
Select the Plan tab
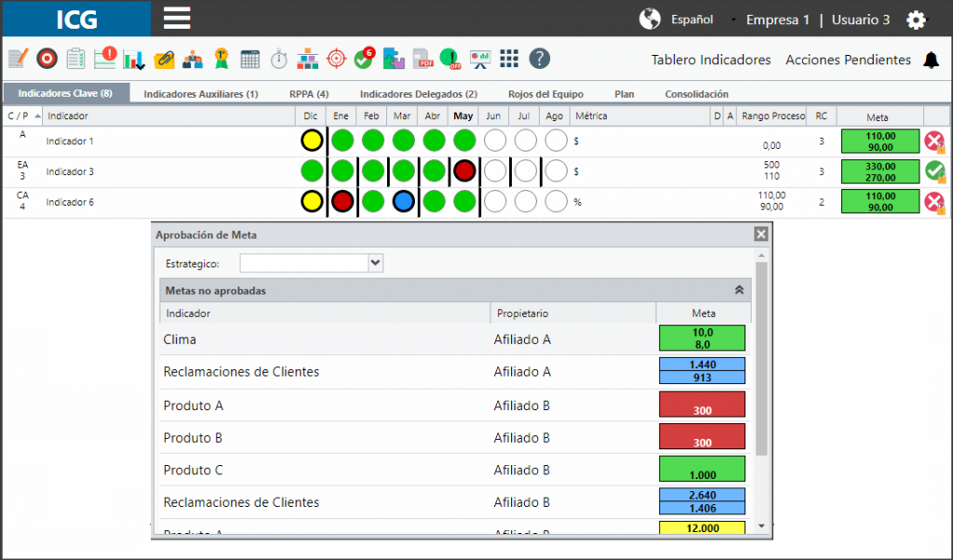(x=624, y=94)
